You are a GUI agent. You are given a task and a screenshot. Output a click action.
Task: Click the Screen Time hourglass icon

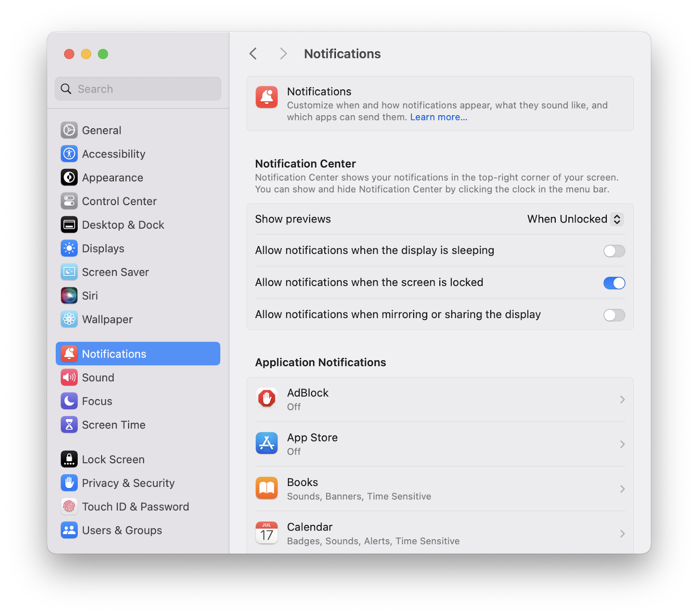tap(69, 424)
